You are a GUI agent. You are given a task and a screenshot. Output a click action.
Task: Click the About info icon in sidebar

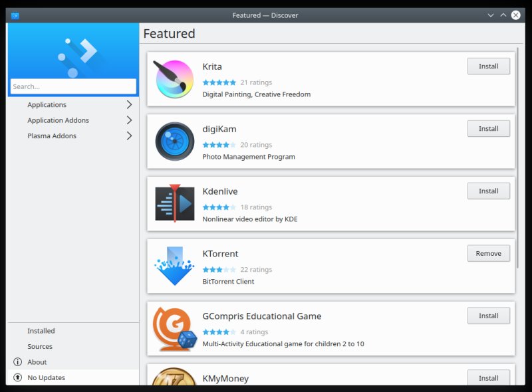(x=18, y=362)
